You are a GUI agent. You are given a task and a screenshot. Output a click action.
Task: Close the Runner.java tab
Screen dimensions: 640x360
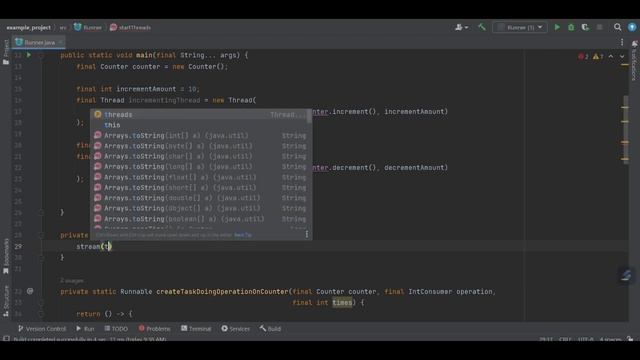(60, 42)
